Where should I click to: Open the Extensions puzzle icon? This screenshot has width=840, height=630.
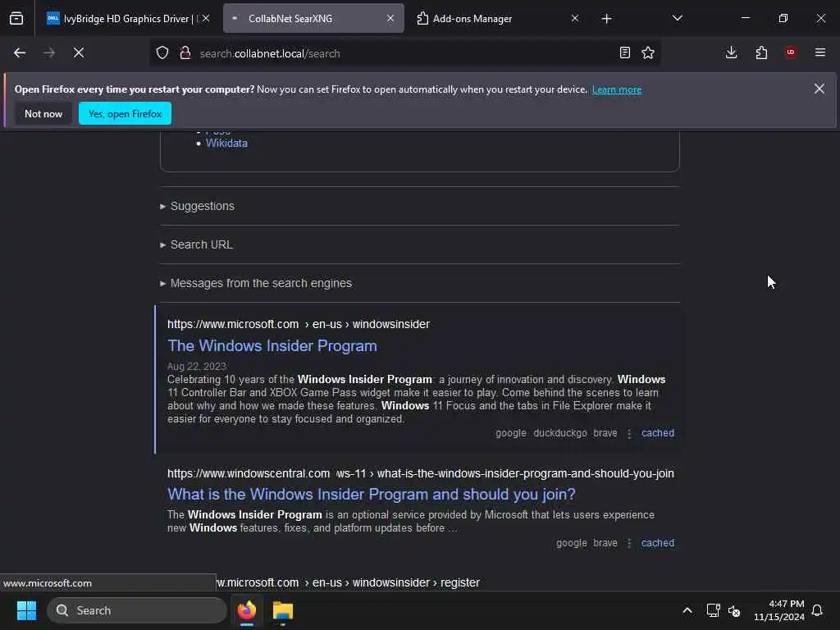pos(761,52)
